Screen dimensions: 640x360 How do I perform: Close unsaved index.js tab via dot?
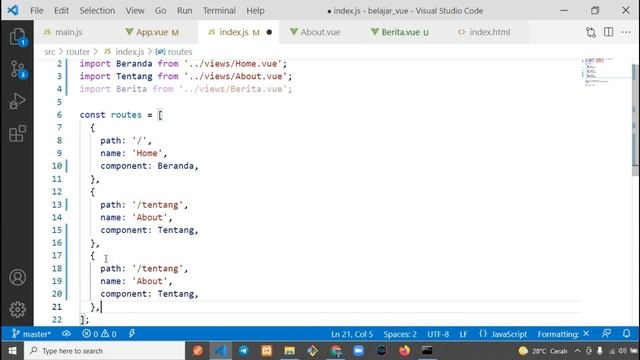(269, 32)
